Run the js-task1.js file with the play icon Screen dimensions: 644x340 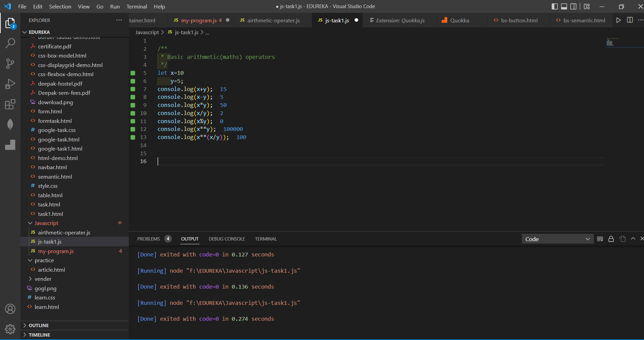tap(618, 20)
